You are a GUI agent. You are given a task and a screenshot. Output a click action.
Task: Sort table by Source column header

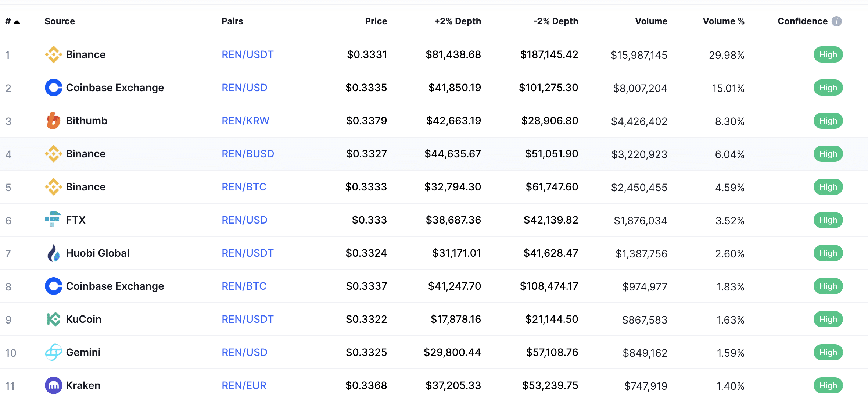point(60,21)
